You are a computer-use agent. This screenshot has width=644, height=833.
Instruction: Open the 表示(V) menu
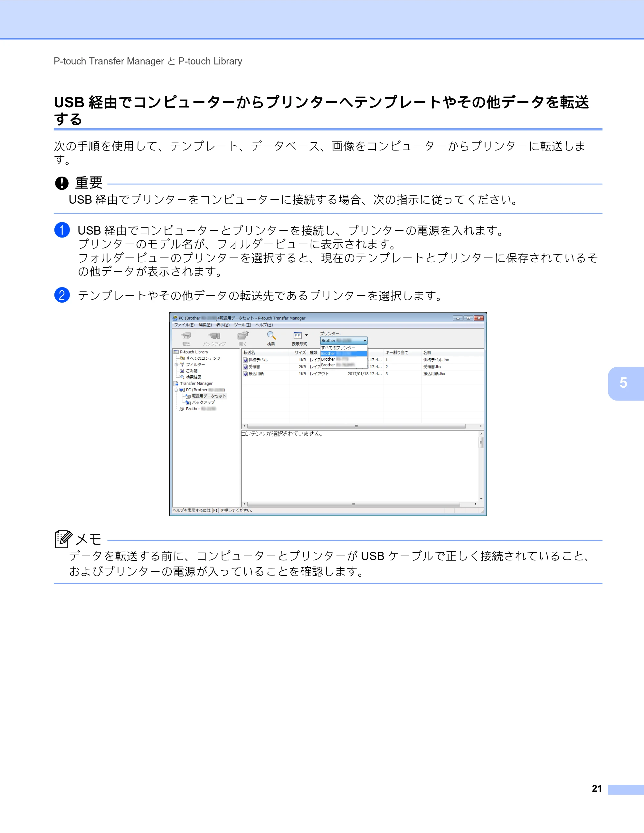click(223, 325)
